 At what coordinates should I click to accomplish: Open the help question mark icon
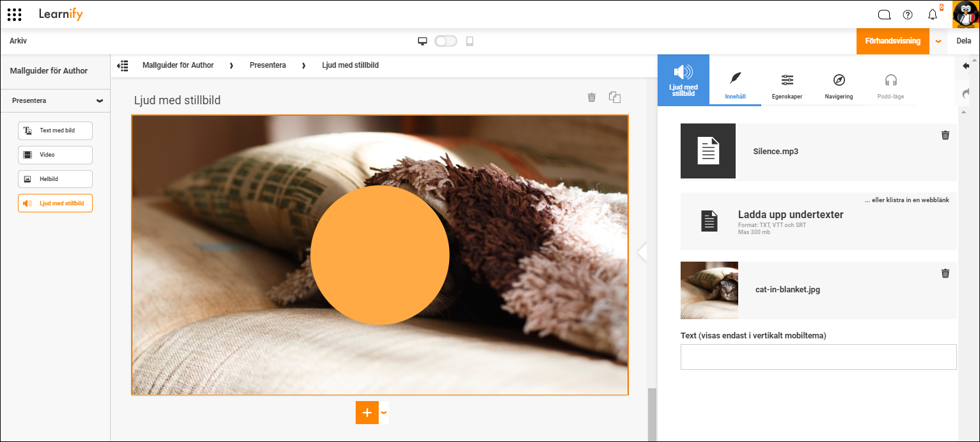click(x=908, y=15)
